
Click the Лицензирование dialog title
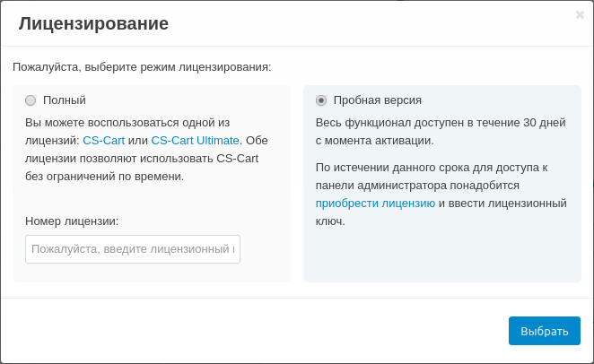click(x=93, y=24)
